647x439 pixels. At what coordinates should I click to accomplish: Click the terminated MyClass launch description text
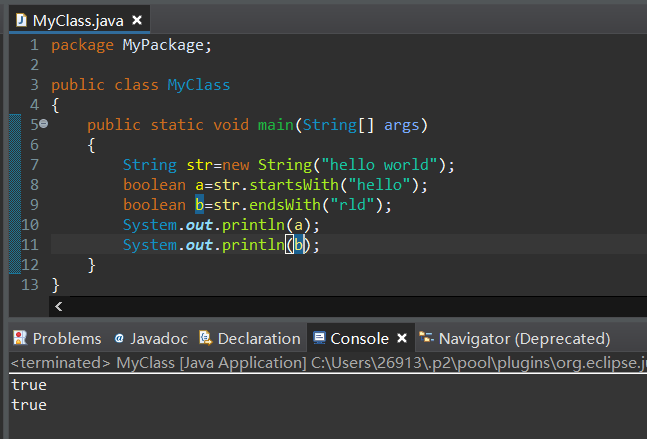328,363
